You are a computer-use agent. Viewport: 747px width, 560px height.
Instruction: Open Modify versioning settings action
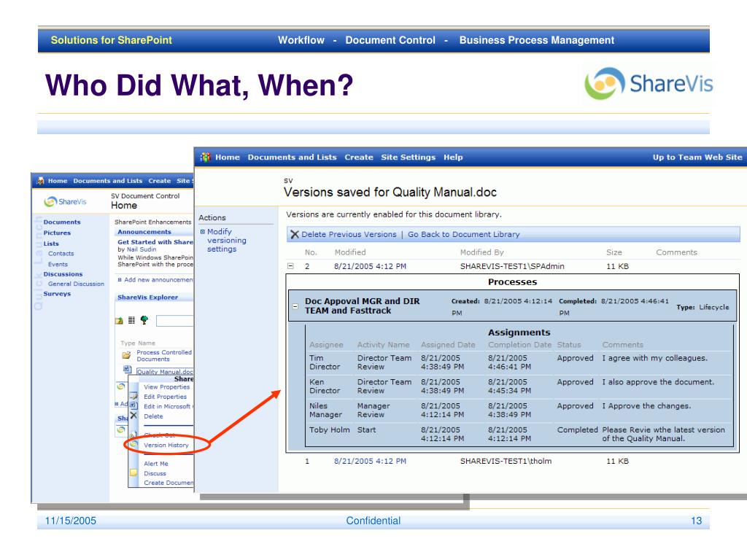tap(227, 241)
